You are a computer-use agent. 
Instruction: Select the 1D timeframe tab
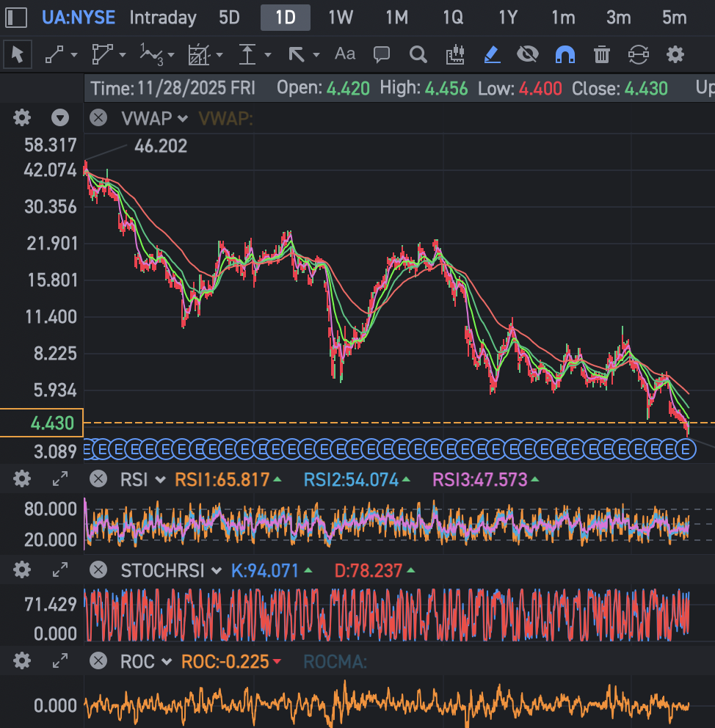point(286,18)
